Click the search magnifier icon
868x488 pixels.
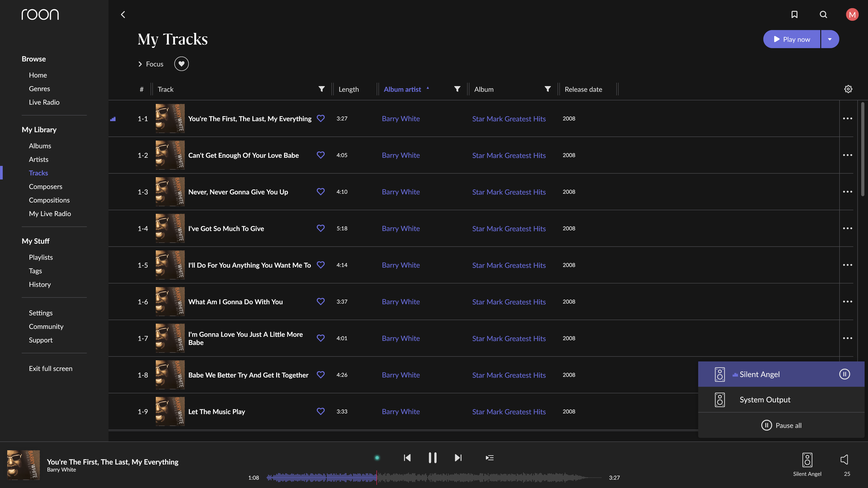pyautogui.click(x=823, y=14)
